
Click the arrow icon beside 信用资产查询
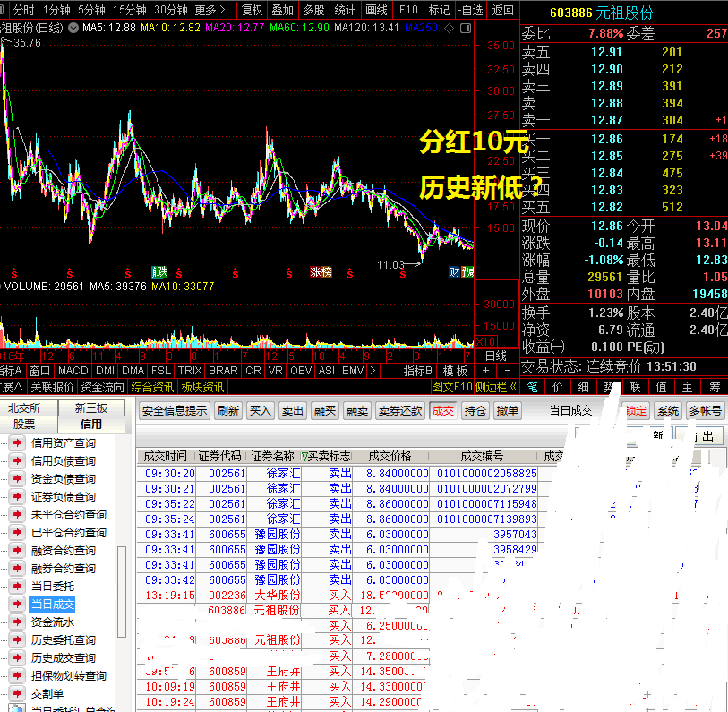click(17, 442)
